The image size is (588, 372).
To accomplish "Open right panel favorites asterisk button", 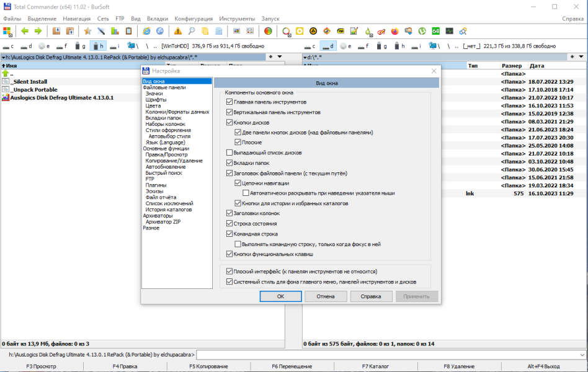I will tap(572, 57).
